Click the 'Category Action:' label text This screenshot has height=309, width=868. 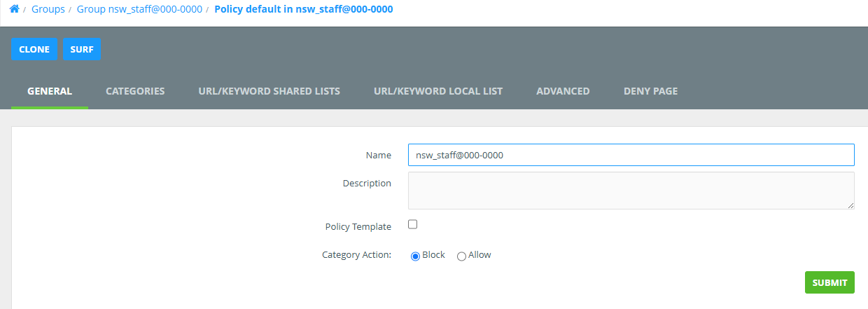pyautogui.click(x=356, y=255)
